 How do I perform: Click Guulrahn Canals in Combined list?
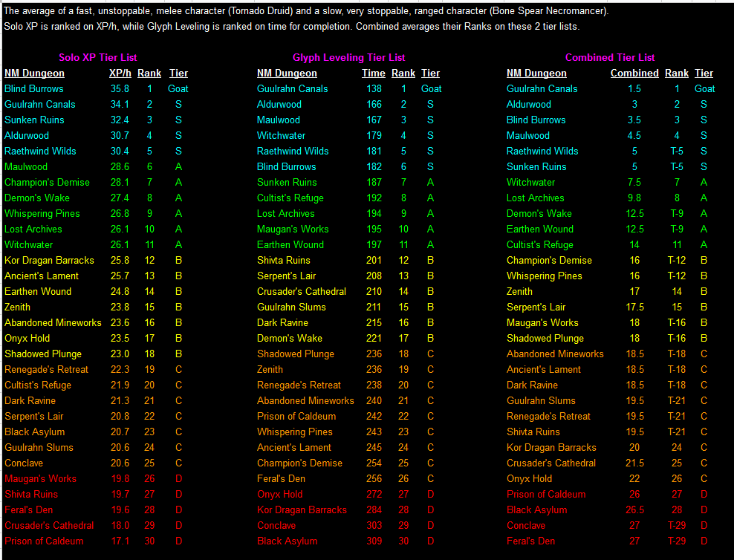coord(542,88)
